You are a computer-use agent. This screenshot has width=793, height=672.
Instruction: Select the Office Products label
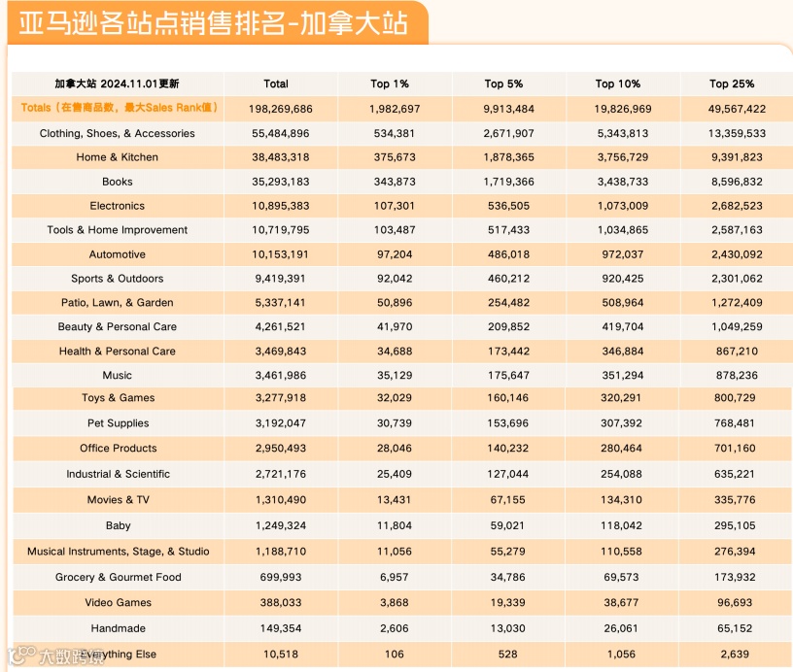(119, 449)
